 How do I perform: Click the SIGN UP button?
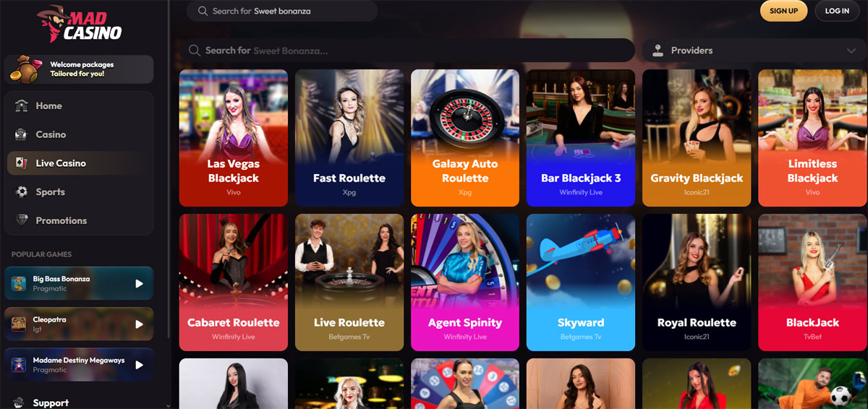tap(783, 11)
